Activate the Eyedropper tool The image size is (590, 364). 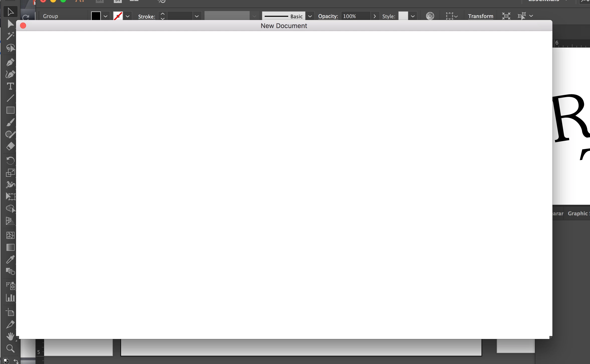(10, 259)
